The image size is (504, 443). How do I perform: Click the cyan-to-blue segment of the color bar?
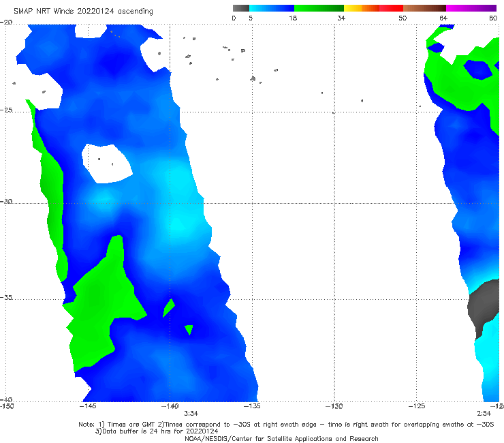coord(272,8)
